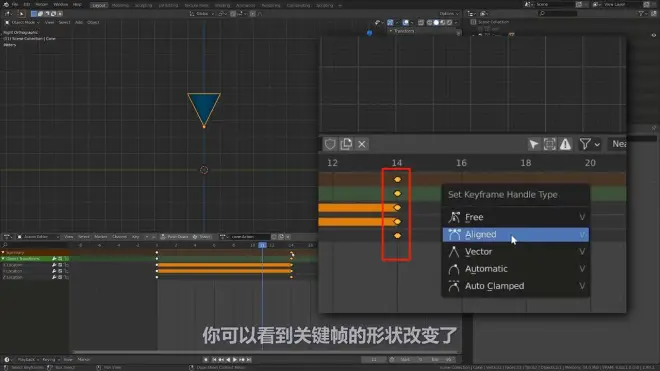This screenshot has width=660, height=371.
Task: Click Push Down button
Action: 174,237
